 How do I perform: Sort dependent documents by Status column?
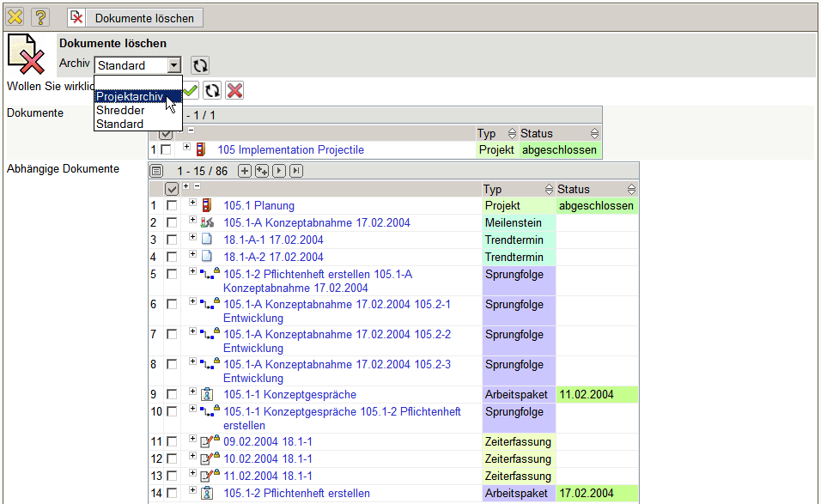632,189
